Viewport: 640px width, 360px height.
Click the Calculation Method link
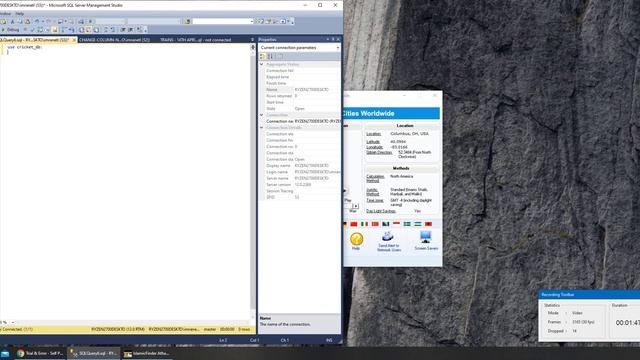375,178
